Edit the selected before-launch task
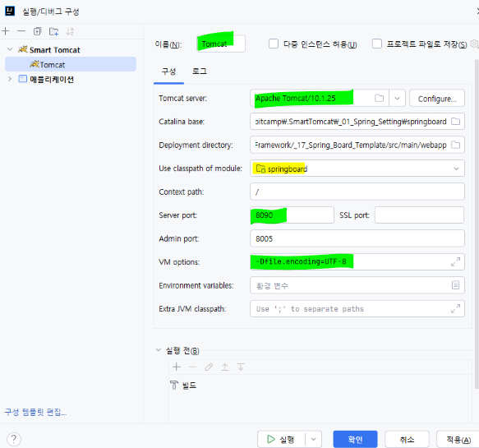This screenshot has height=448, width=479. [209, 367]
